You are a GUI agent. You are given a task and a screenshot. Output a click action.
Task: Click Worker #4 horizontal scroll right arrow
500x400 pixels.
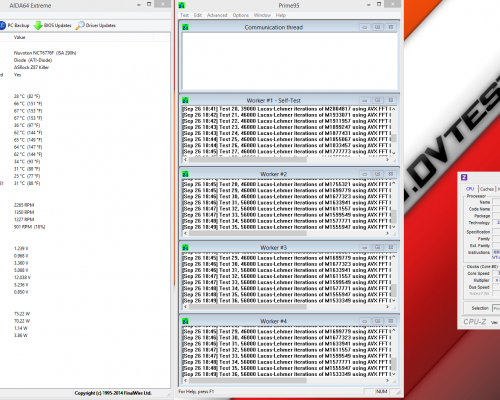pyautogui.click(x=387, y=380)
